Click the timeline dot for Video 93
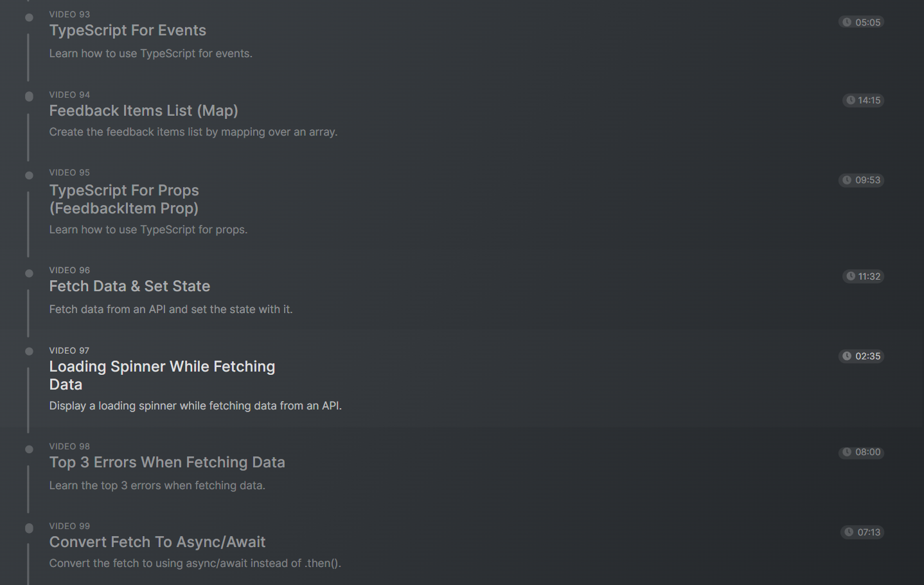This screenshot has height=585, width=924. pyautogui.click(x=29, y=17)
